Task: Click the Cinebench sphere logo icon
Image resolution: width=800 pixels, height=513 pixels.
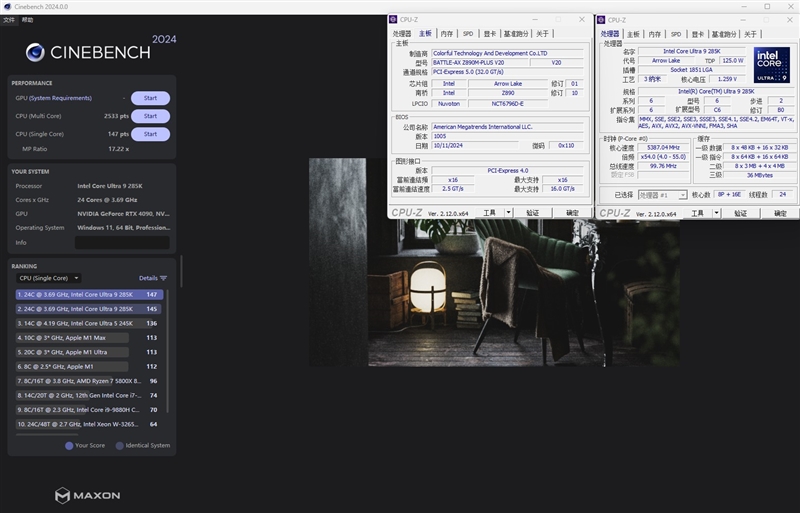Action: (36, 52)
